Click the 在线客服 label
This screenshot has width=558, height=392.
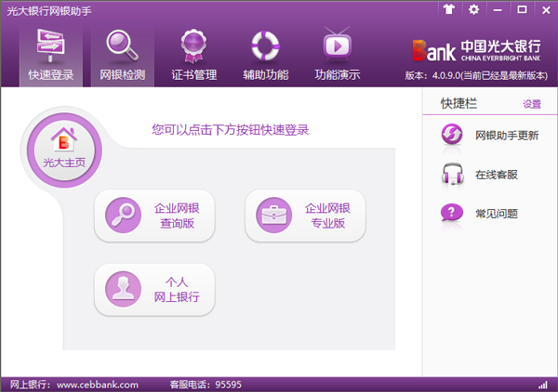[x=497, y=175]
